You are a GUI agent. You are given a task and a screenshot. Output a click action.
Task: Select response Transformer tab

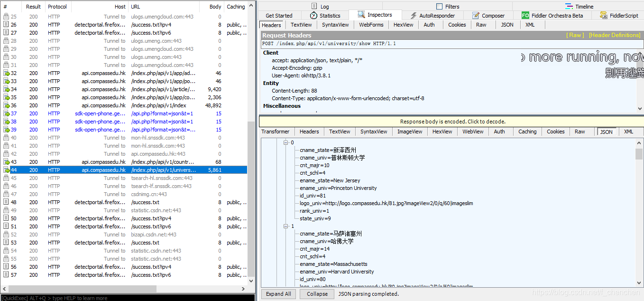point(275,132)
